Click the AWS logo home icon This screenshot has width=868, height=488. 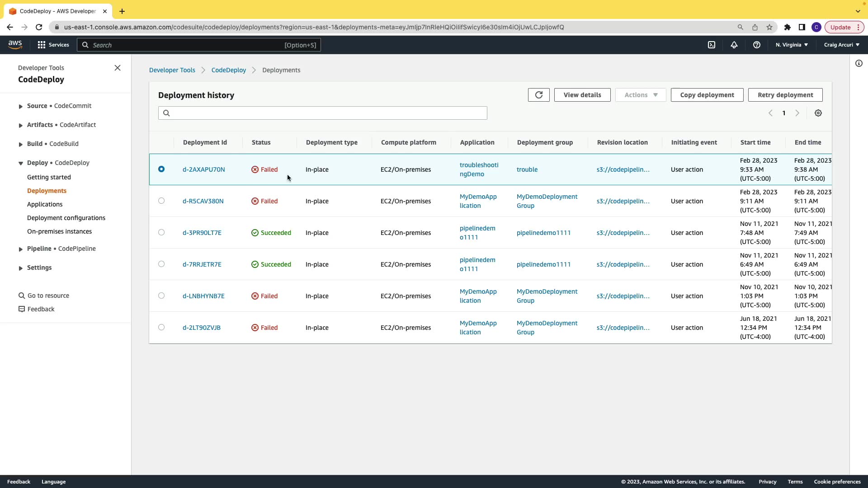point(15,44)
